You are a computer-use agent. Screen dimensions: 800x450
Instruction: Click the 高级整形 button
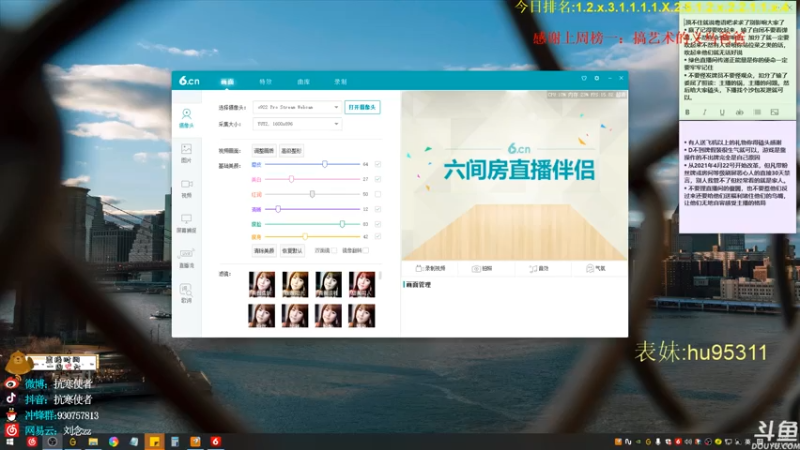291,151
